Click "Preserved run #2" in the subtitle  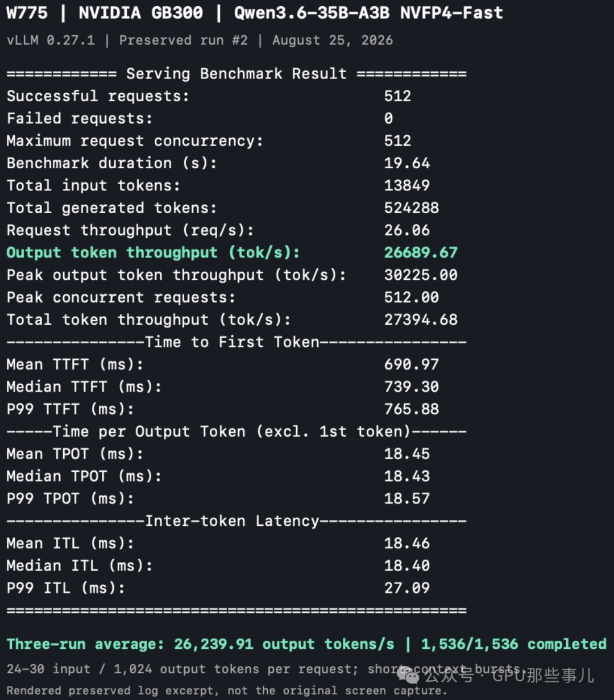click(184, 40)
